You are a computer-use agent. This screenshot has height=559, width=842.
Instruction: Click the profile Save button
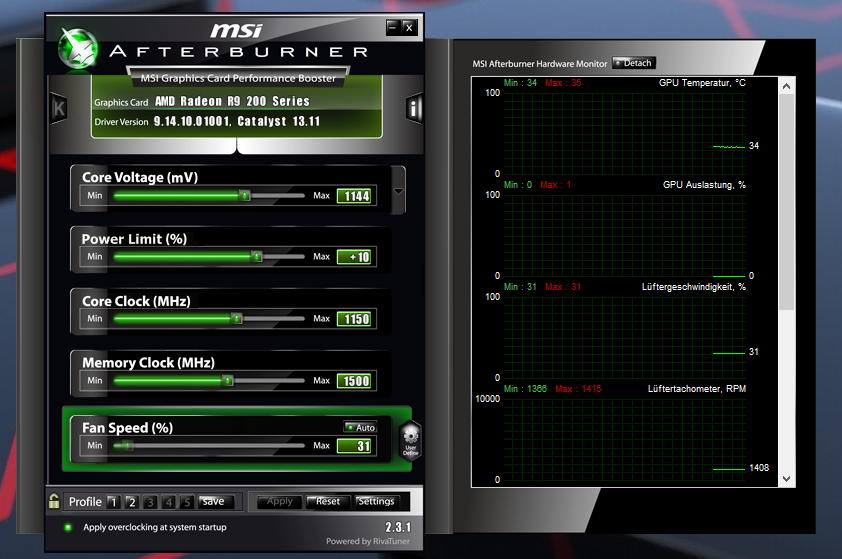point(216,502)
